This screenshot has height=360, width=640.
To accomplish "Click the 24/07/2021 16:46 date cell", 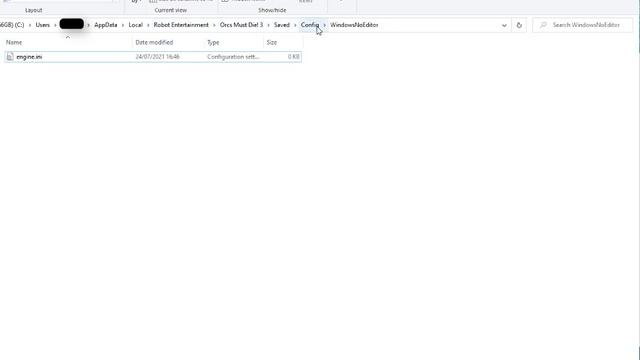I will point(158,57).
